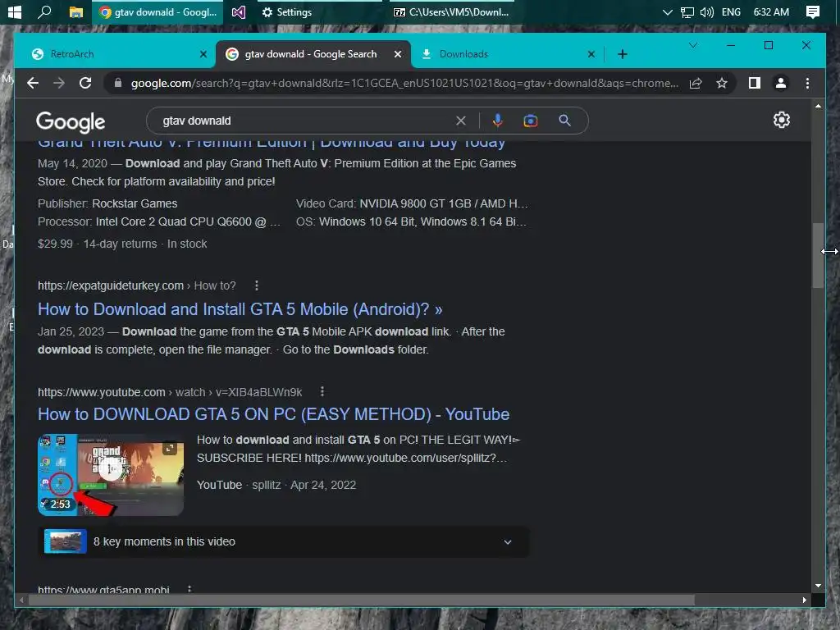Click the key moments small thumbnail

(x=66, y=541)
